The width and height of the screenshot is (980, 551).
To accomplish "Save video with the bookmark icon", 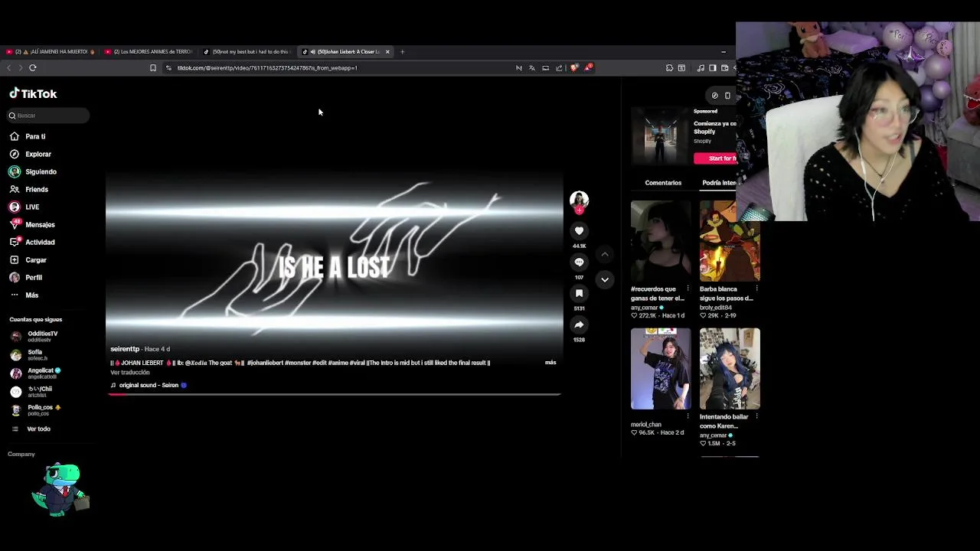I will pyautogui.click(x=579, y=293).
